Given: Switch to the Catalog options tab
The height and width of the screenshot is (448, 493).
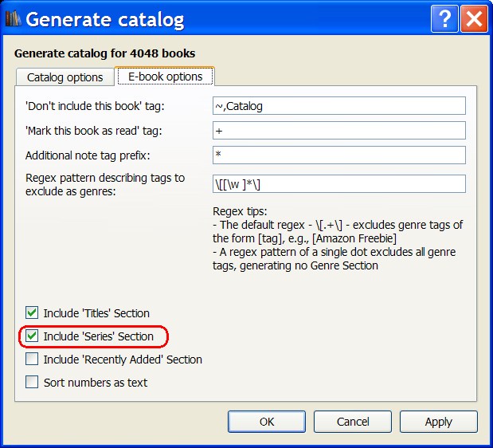Looking at the screenshot, I should click(65, 77).
